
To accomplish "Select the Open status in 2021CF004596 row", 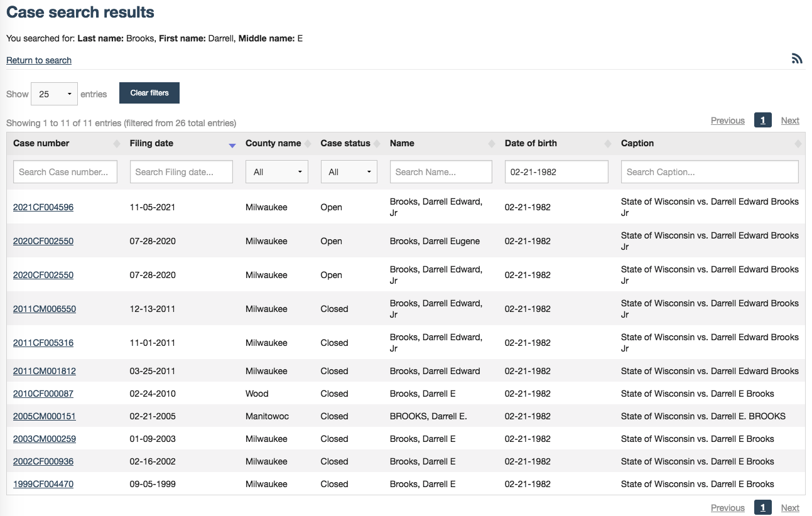I will pyautogui.click(x=332, y=207).
